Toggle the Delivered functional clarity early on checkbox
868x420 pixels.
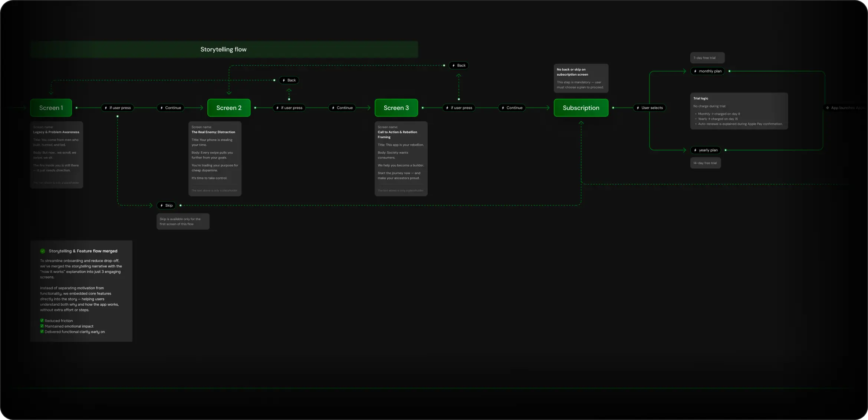tap(42, 332)
